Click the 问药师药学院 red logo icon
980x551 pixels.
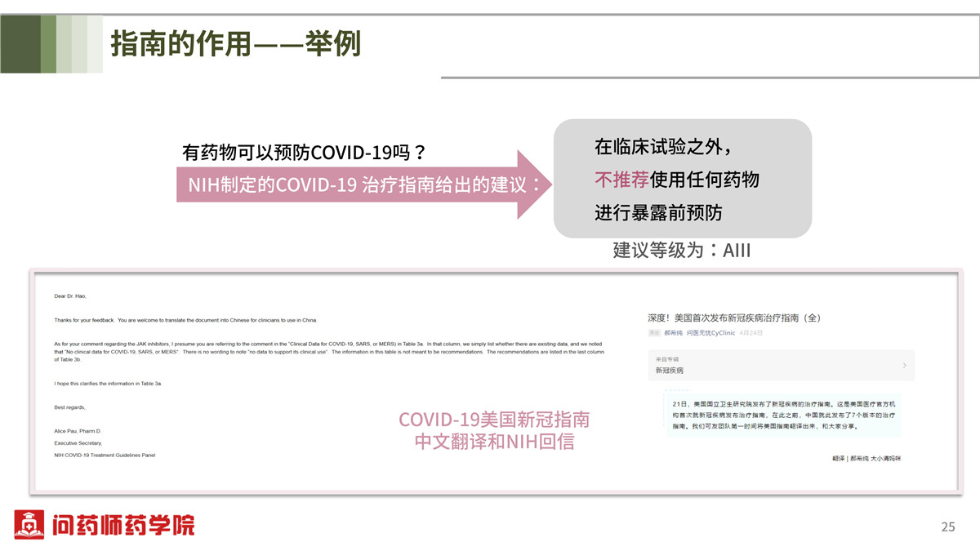click(29, 525)
